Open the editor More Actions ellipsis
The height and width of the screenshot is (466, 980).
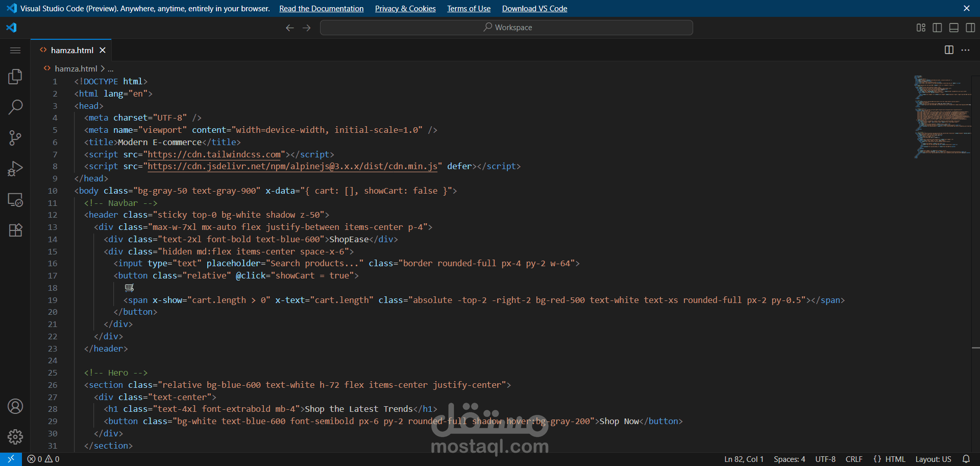[965, 50]
